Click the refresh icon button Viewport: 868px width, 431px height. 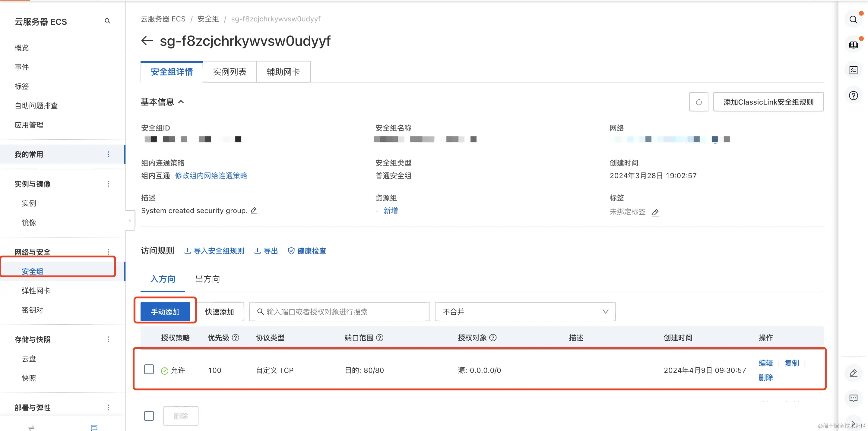pos(699,102)
